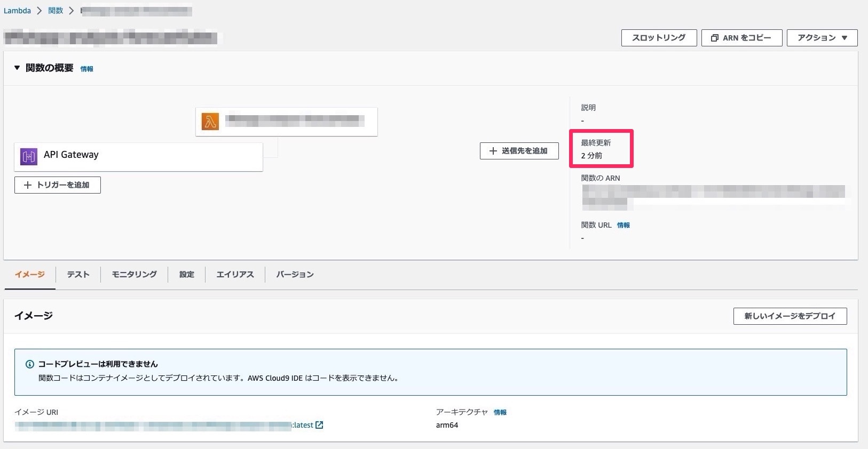Open external link icon next to image URI

(319, 425)
